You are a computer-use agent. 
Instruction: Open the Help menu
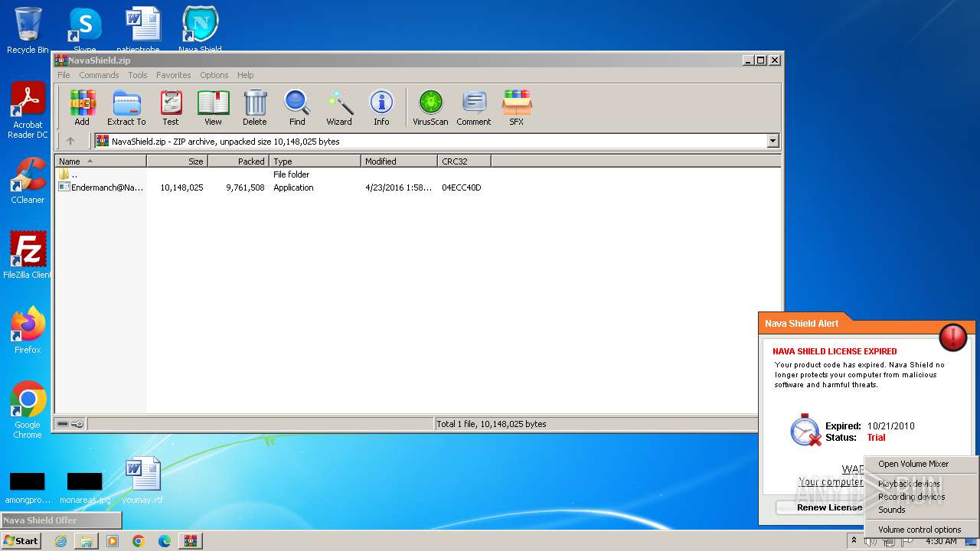[245, 75]
